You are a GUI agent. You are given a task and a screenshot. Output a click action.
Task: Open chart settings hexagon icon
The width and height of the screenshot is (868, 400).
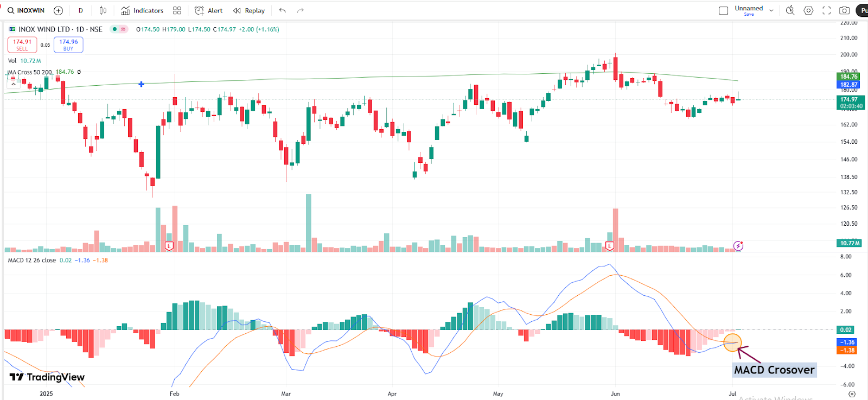pos(808,10)
